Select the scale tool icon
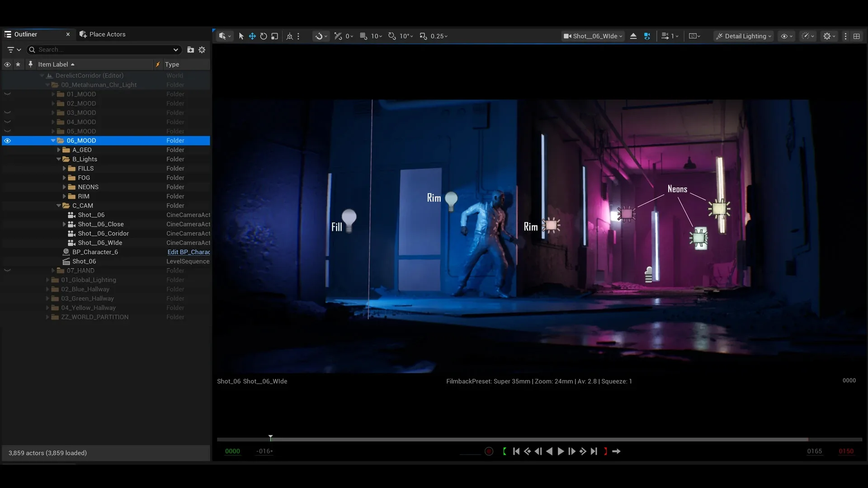The width and height of the screenshot is (868, 488). click(274, 36)
